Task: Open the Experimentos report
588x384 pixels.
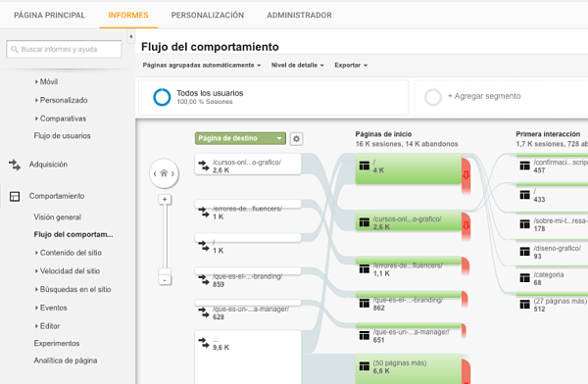Action: pyautogui.click(x=57, y=343)
